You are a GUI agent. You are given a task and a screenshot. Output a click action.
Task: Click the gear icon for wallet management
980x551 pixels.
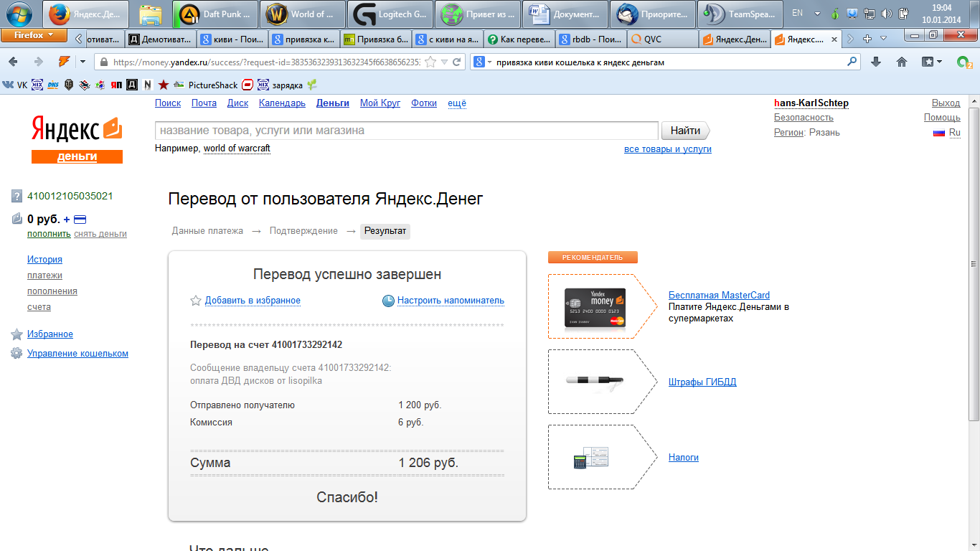click(17, 353)
